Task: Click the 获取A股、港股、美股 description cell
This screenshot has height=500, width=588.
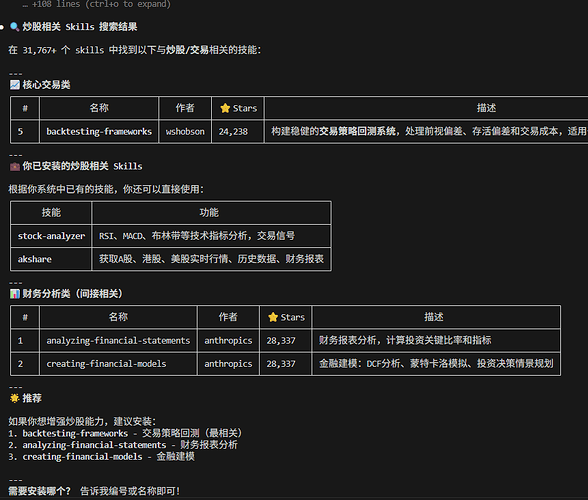Action: tap(212, 259)
